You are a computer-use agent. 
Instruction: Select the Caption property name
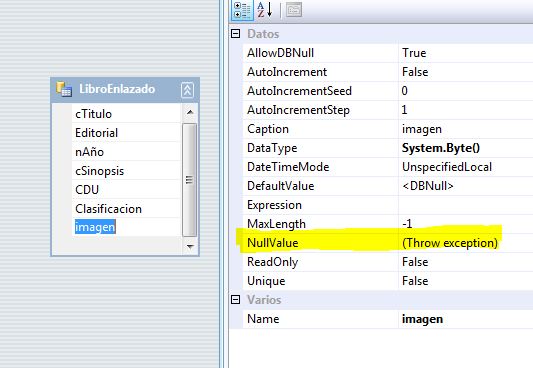tap(268, 129)
